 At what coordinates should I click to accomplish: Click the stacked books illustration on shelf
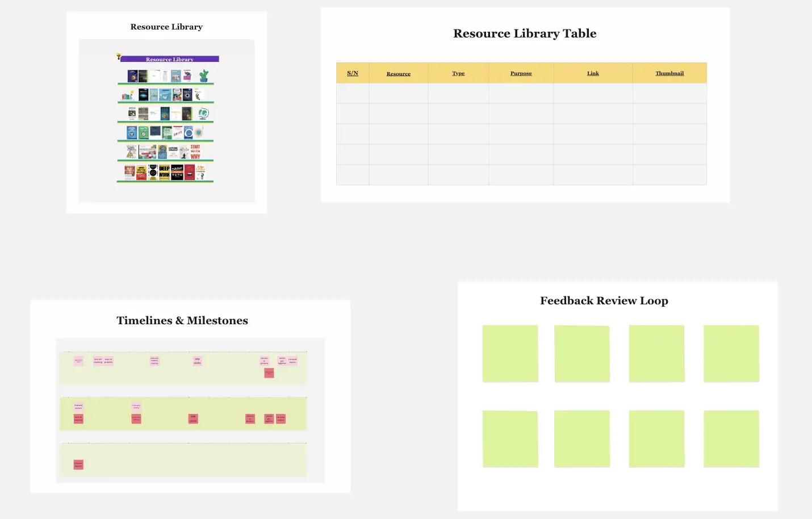128,95
